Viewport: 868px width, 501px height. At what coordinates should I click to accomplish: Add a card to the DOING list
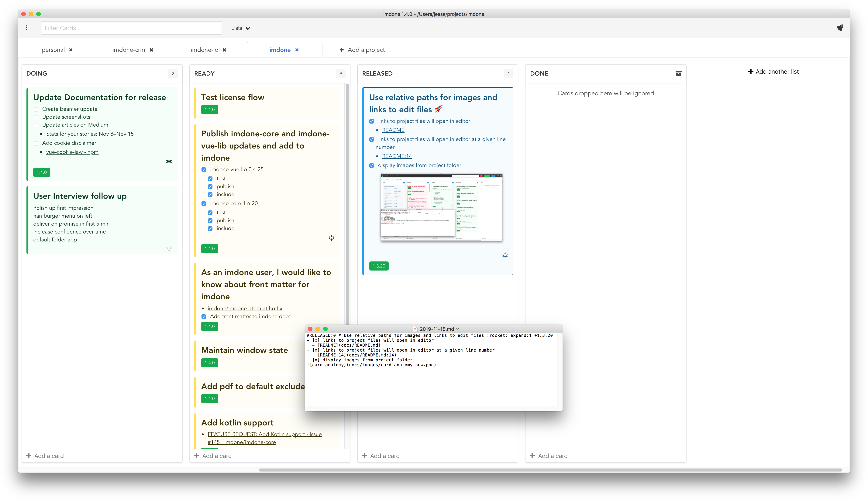click(x=45, y=456)
